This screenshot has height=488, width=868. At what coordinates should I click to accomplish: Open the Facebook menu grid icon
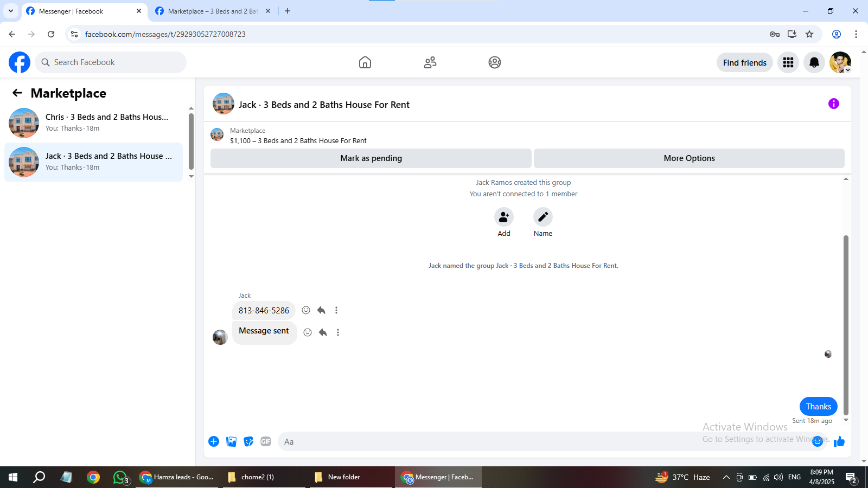[788, 62]
